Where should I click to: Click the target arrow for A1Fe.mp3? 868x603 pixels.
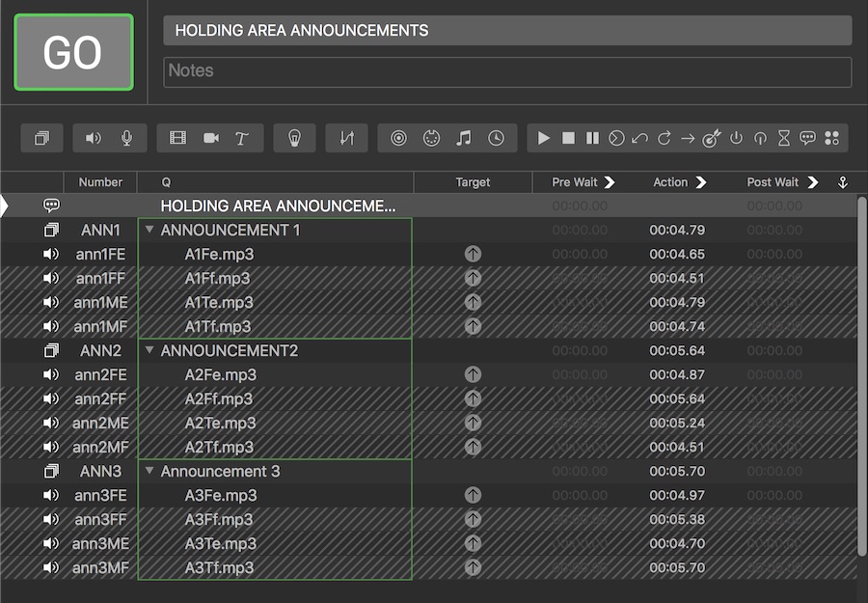pos(473,254)
